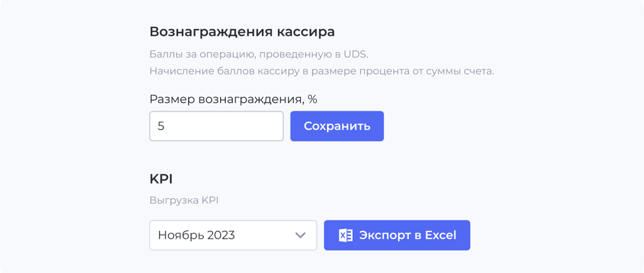644x273 pixels.
Task: Click the Начисление баллов кассиру description line
Action: pos(321,72)
